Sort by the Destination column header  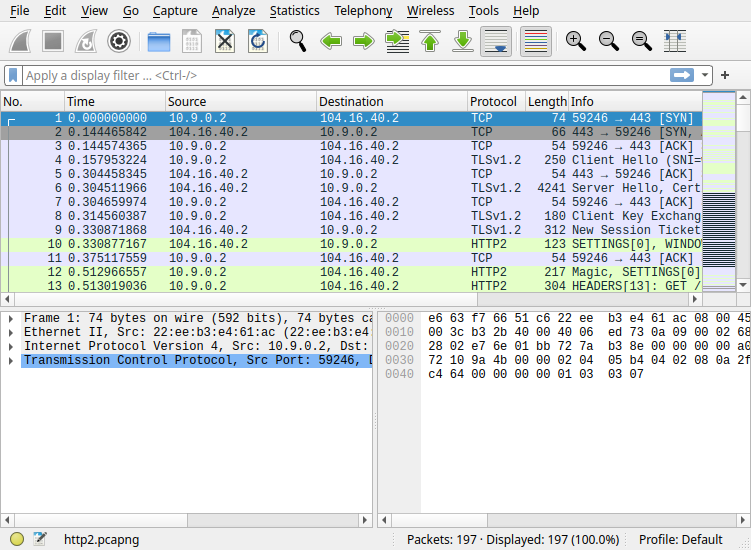[x=392, y=102]
